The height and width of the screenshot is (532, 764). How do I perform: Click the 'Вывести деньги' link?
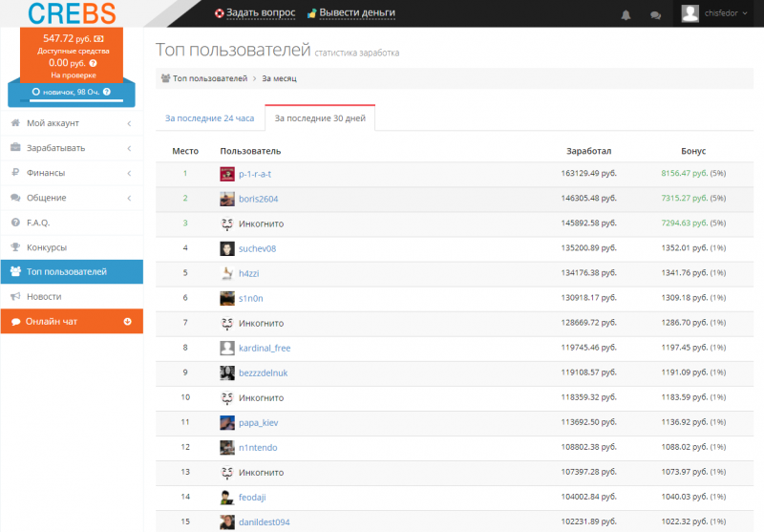click(357, 13)
